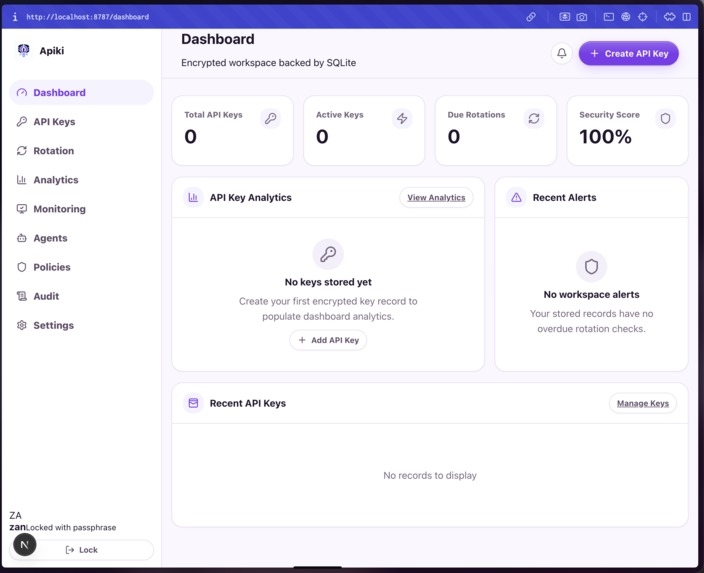Open Manage Keys link
Screen dimensions: 704x573
coord(642,403)
